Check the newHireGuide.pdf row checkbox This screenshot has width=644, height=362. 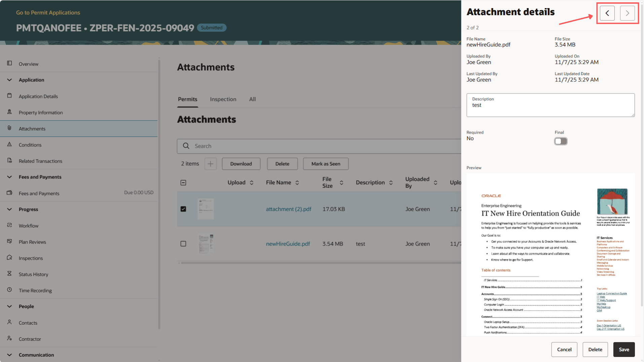(x=183, y=243)
